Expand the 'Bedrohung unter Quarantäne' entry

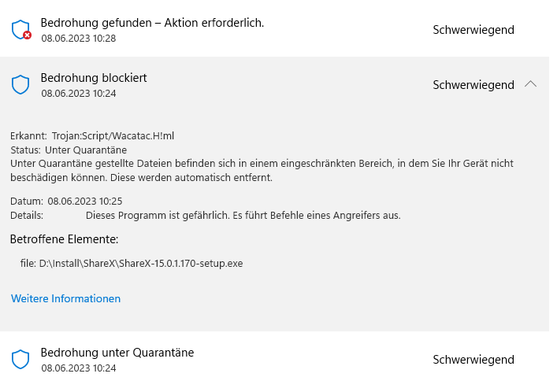click(x=274, y=360)
